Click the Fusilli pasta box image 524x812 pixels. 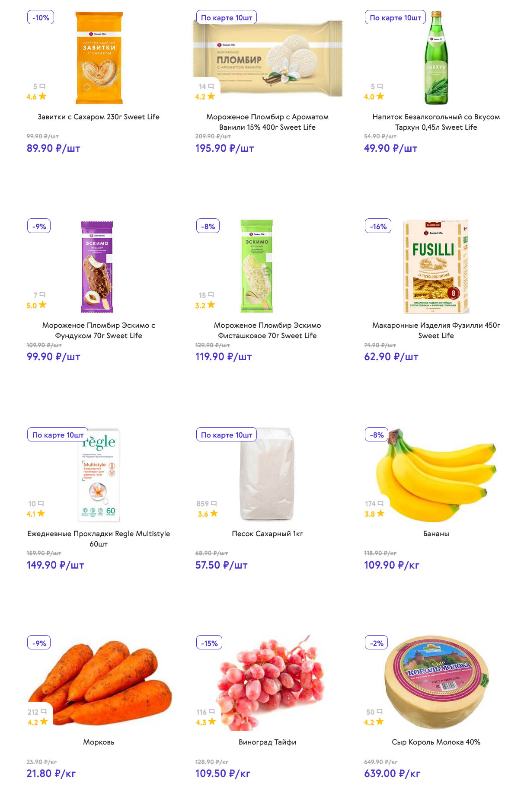(x=436, y=266)
